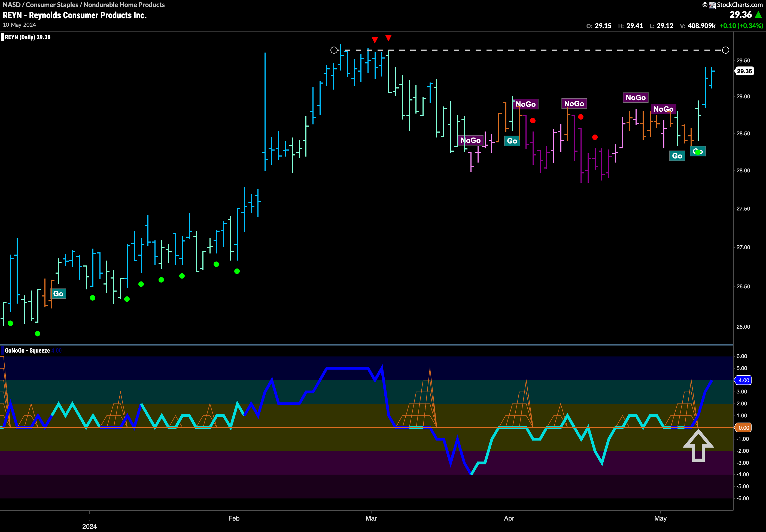Click the white circle at dashed line's left end
The height and width of the screenshot is (532, 766).
334,50
